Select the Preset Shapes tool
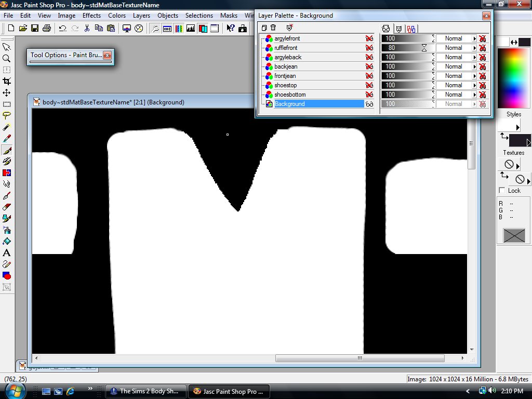The height and width of the screenshot is (399, 532). [x=6, y=275]
